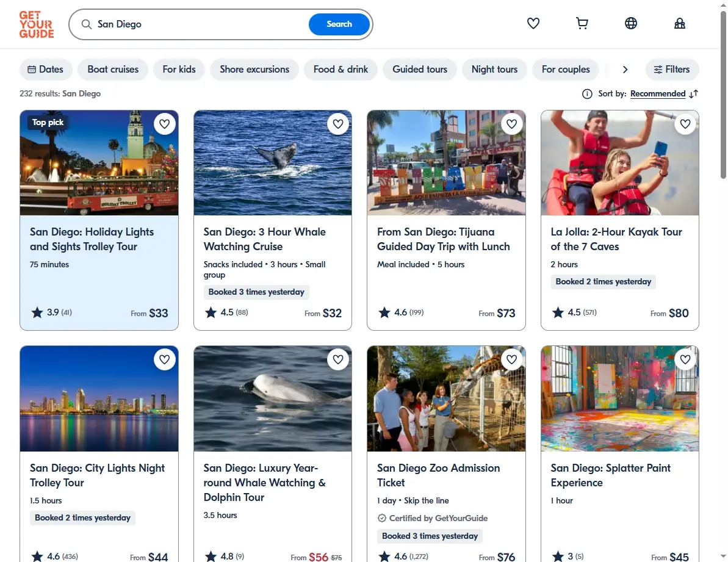Click the whale tail cruise photo
This screenshot has width=728, height=562.
coord(273,163)
